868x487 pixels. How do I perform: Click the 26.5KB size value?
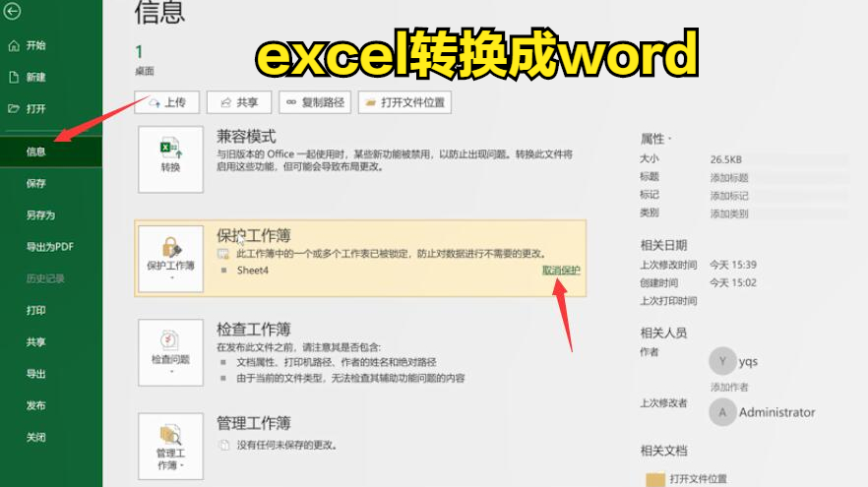click(x=725, y=159)
